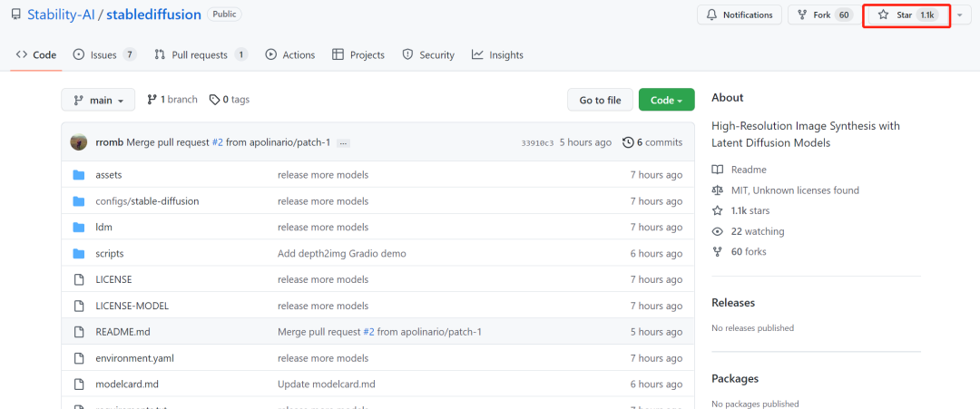Open the README.md file
This screenshot has width=980, height=409.
point(123,332)
